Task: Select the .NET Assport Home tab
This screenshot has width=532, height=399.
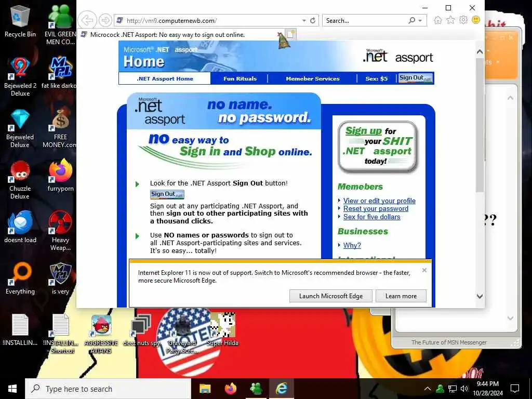Action: coord(165,79)
